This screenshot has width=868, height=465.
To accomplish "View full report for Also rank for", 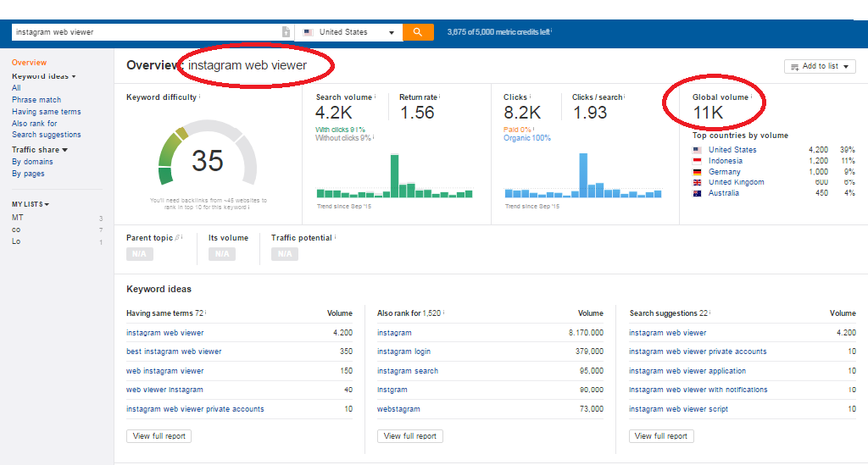I will pyautogui.click(x=410, y=435).
